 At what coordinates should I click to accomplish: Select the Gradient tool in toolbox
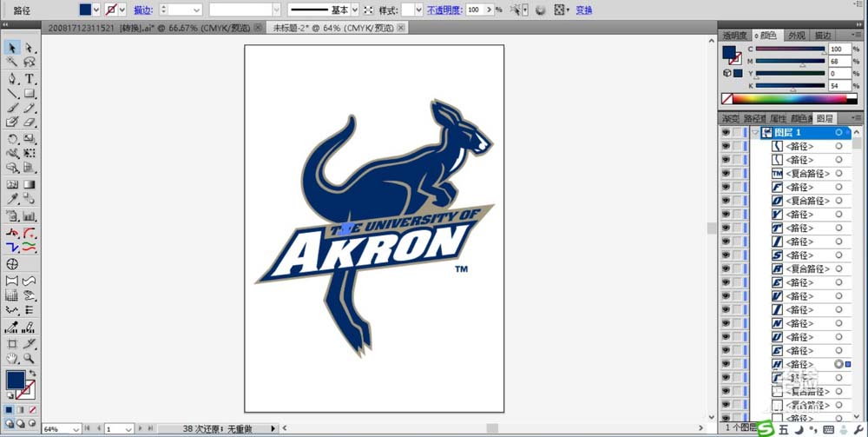click(x=30, y=184)
